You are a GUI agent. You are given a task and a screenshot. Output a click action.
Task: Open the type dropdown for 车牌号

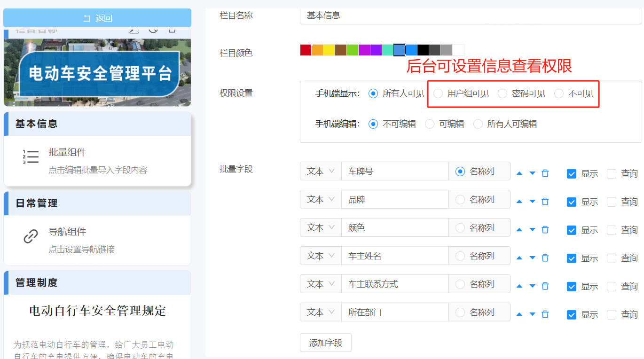click(x=320, y=171)
